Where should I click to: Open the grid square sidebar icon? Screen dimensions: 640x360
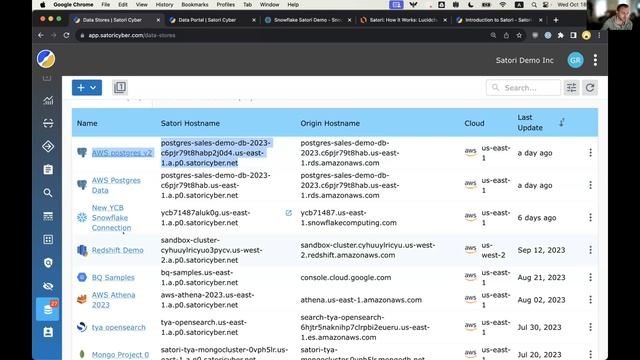pos(48,239)
